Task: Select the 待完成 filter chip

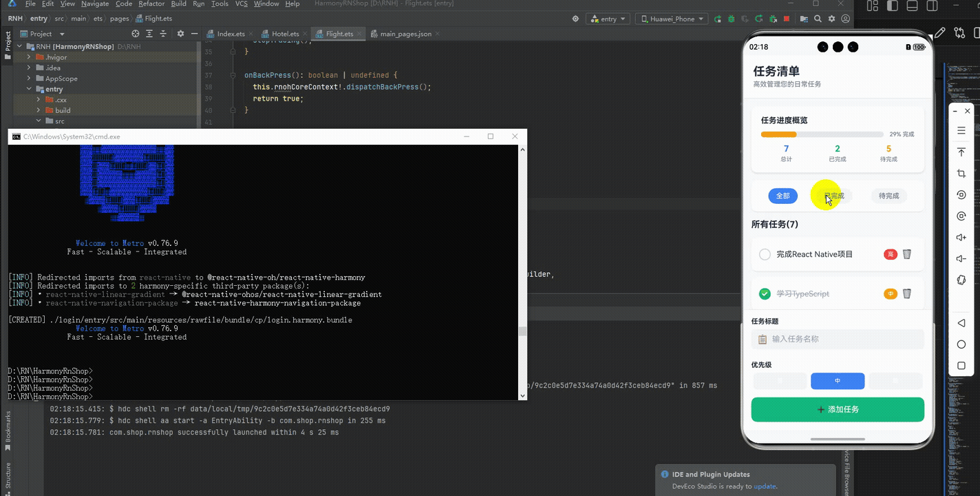Action: tap(888, 196)
